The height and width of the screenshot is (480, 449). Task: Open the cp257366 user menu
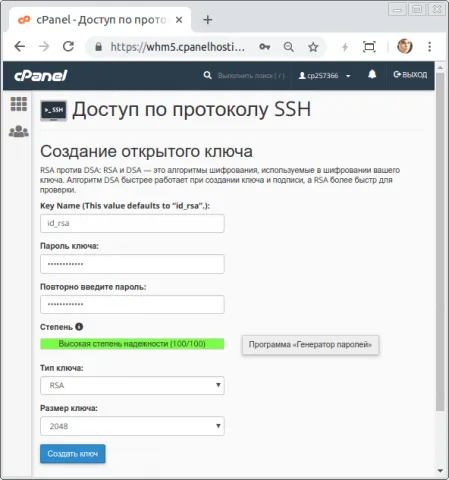click(324, 76)
